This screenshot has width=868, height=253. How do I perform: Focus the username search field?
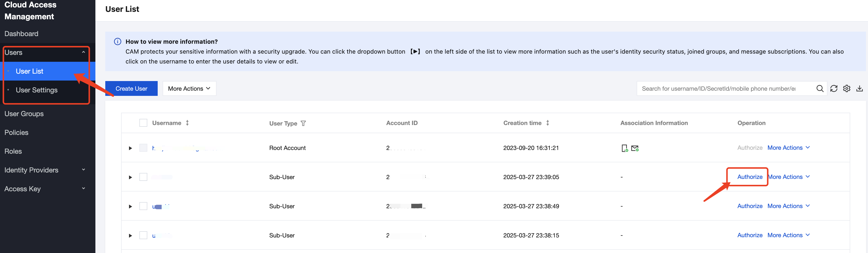[x=724, y=89]
